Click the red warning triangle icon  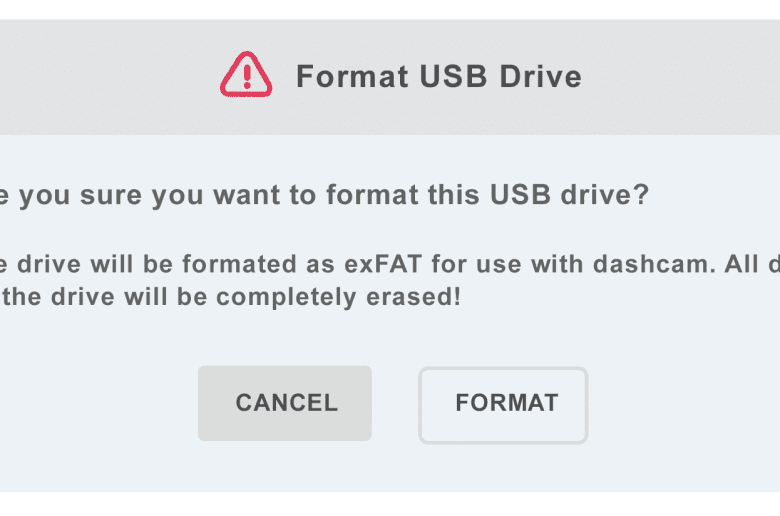(246, 74)
